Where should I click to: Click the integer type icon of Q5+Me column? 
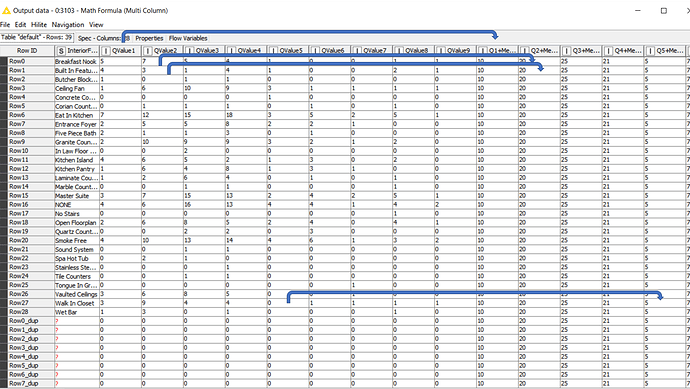650,51
